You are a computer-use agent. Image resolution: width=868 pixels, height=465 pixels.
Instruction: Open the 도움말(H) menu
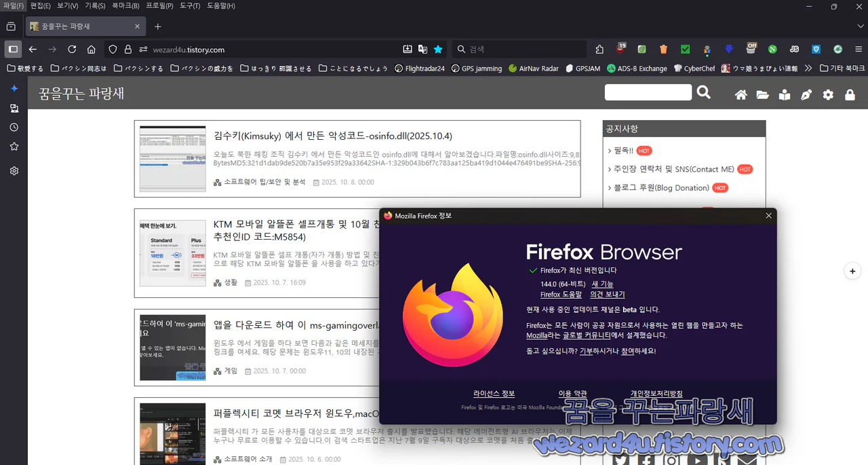(x=220, y=6)
